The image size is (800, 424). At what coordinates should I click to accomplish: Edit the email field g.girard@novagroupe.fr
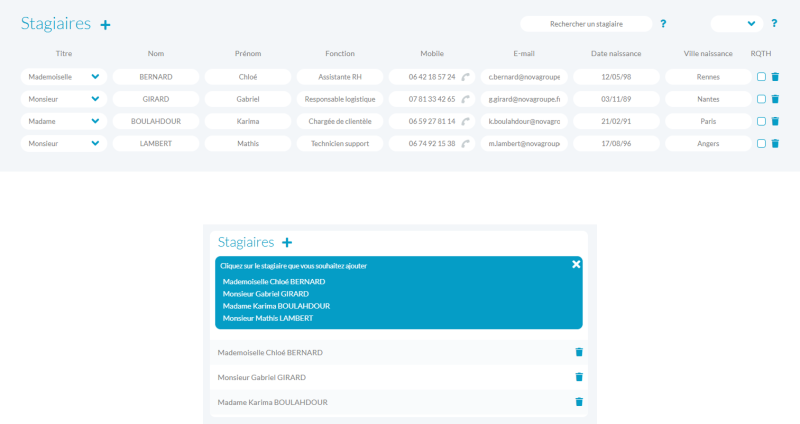click(x=524, y=99)
